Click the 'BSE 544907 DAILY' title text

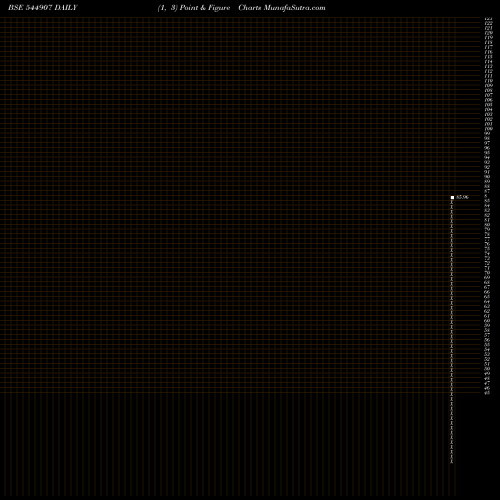(43, 8)
